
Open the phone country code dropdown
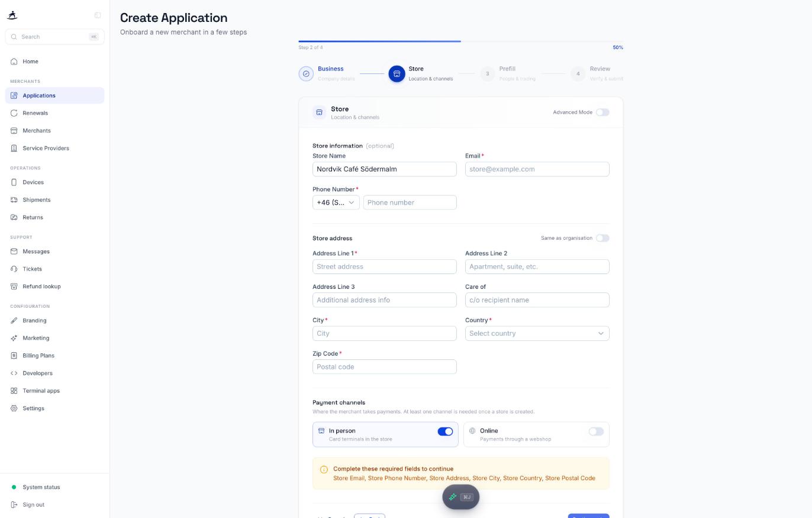pyautogui.click(x=336, y=202)
